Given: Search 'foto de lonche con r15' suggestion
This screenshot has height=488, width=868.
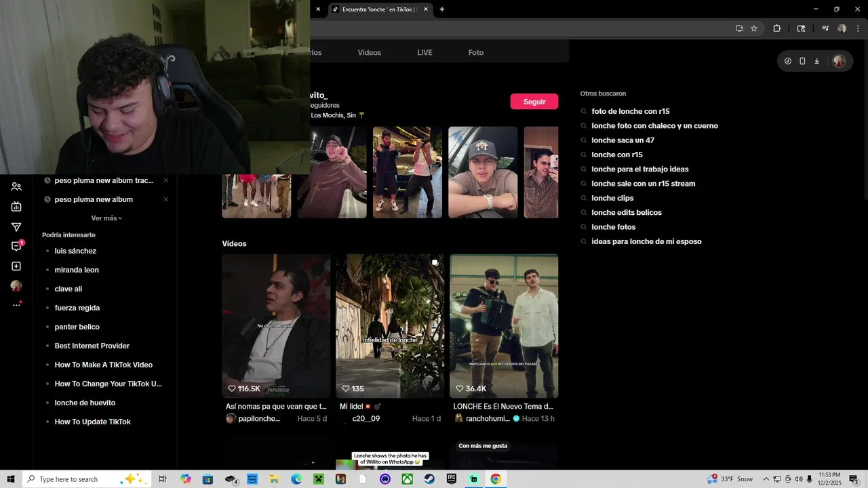Looking at the screenshot, I should 631,111.
